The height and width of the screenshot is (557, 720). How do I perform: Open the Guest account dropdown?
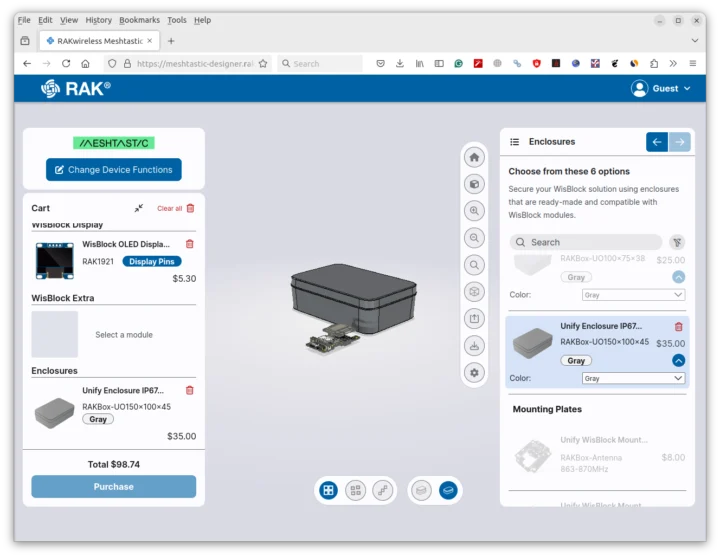click(x=661, y=89)
